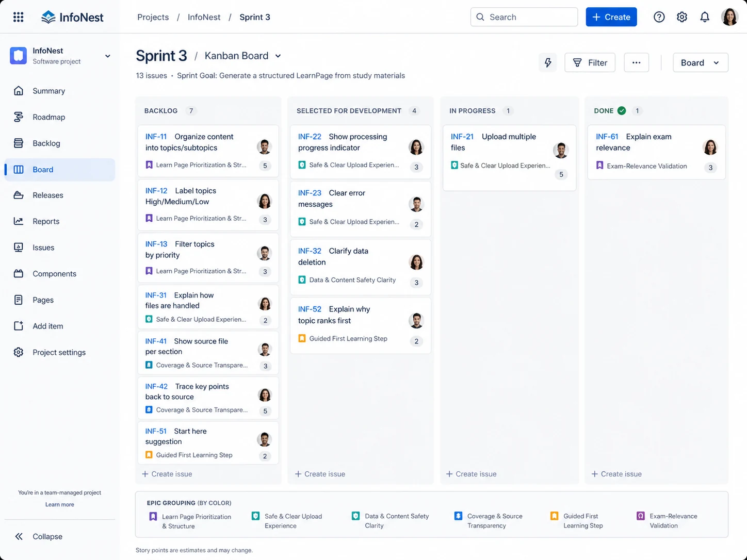The image size is (747, 560).
Task: Click the assignee avatar on INF-61 card
Action: [x=710, y=147]
